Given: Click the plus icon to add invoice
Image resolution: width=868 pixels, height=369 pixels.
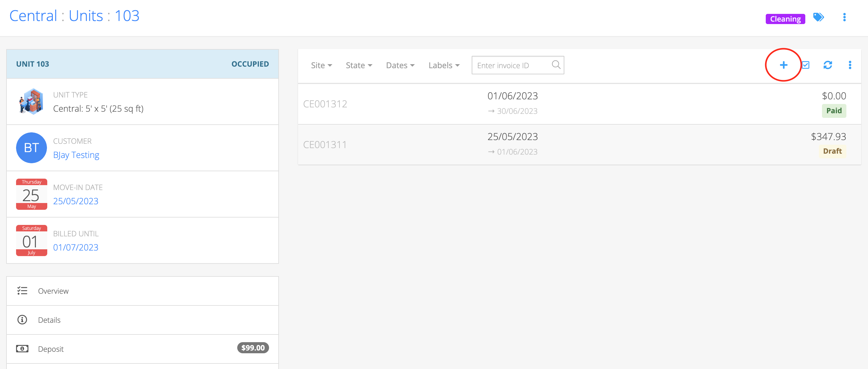Looking at the screenshot, I should pyautogui.click(x=783, y=65).
